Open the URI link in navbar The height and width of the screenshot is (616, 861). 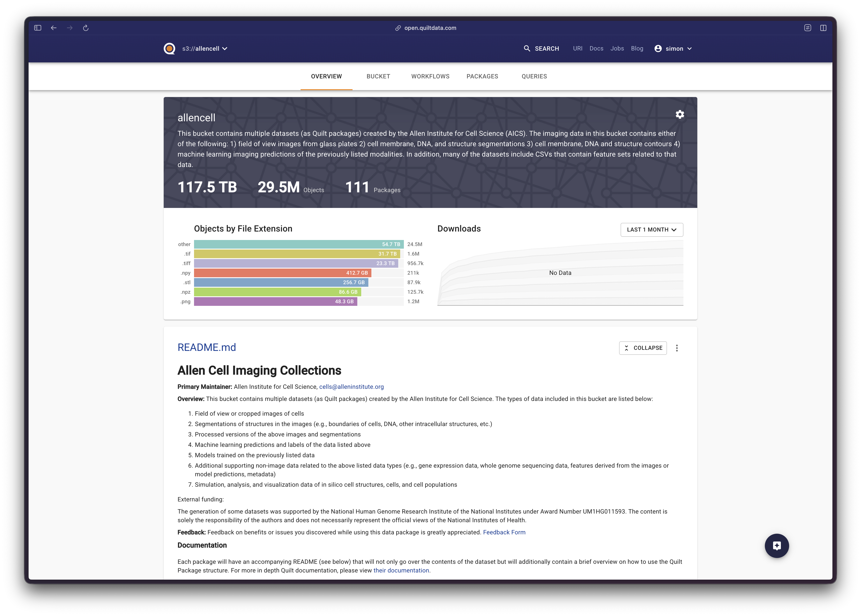point(577,49)
